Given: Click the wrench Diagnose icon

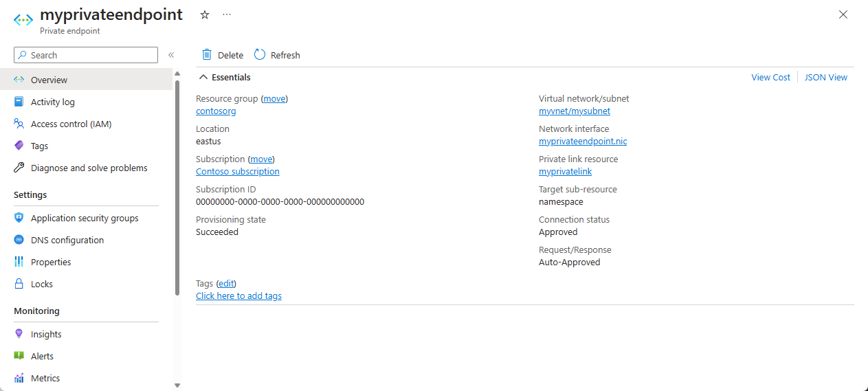Looking at the screenshot, I should (x=19, y=168).
